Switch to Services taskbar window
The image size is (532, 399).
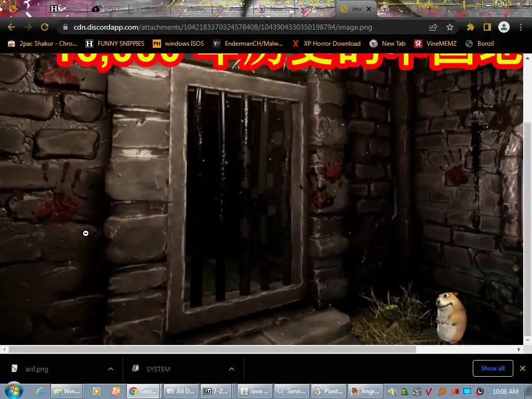tap(291, 391)
